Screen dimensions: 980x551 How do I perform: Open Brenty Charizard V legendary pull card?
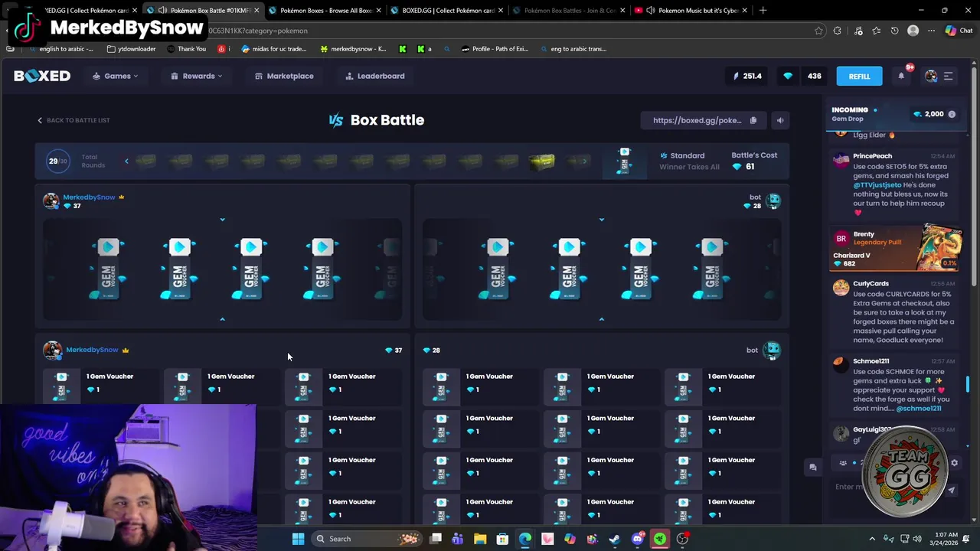[896, 249]
